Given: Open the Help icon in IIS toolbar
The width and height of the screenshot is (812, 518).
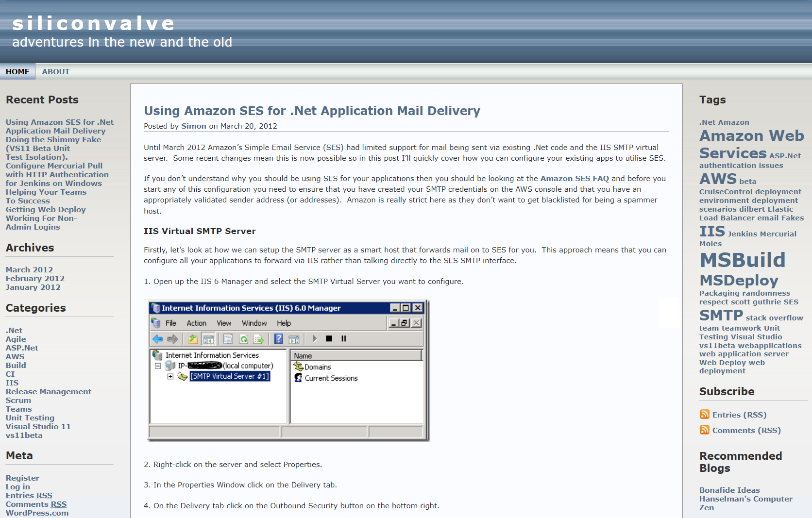Looking at the screenshot, I should pyautogui.click(x=278, y=339).
